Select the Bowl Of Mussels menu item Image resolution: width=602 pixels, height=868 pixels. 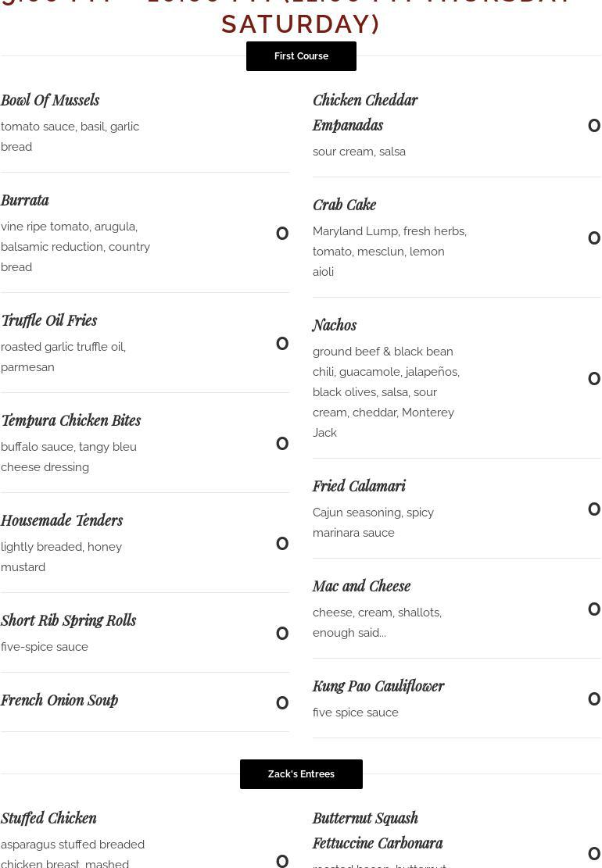(50, 100)
